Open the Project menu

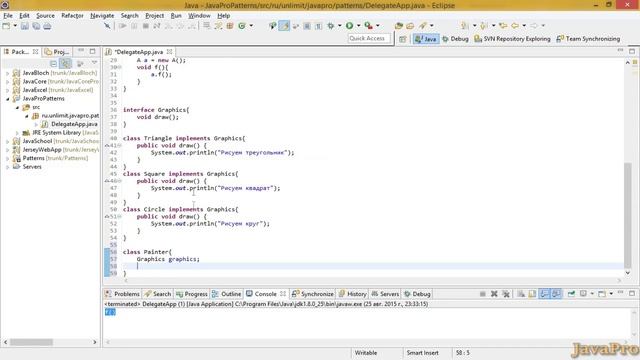tap(154, 16)
